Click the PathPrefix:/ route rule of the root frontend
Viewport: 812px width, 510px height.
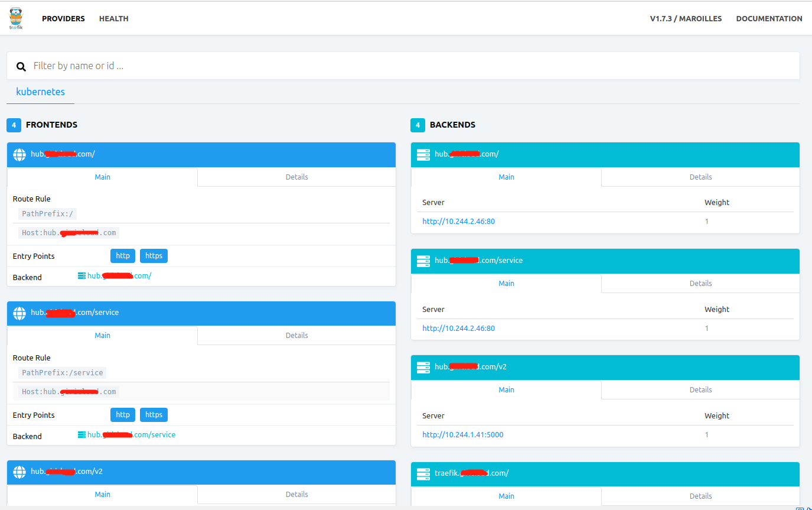click(x=48, y=214)
